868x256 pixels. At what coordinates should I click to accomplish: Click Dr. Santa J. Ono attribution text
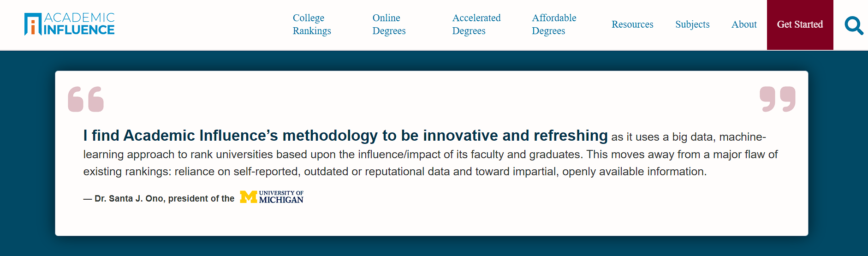[x=159, y=198]
